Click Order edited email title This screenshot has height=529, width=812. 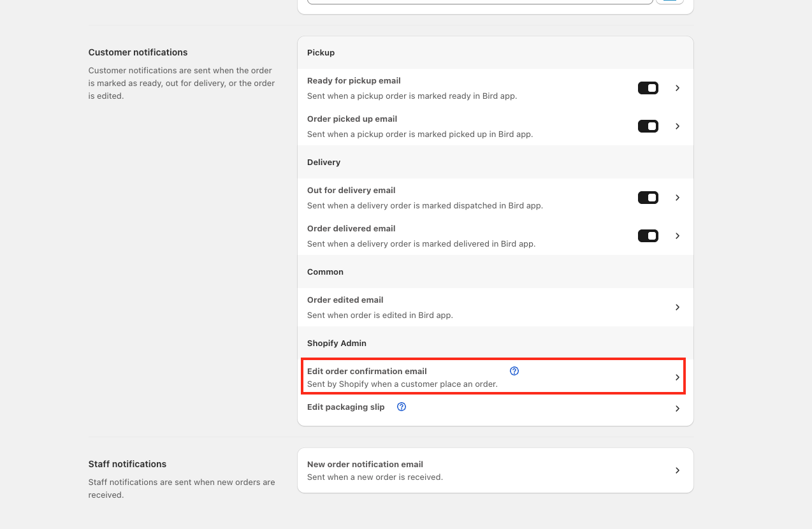coord(345,300)
